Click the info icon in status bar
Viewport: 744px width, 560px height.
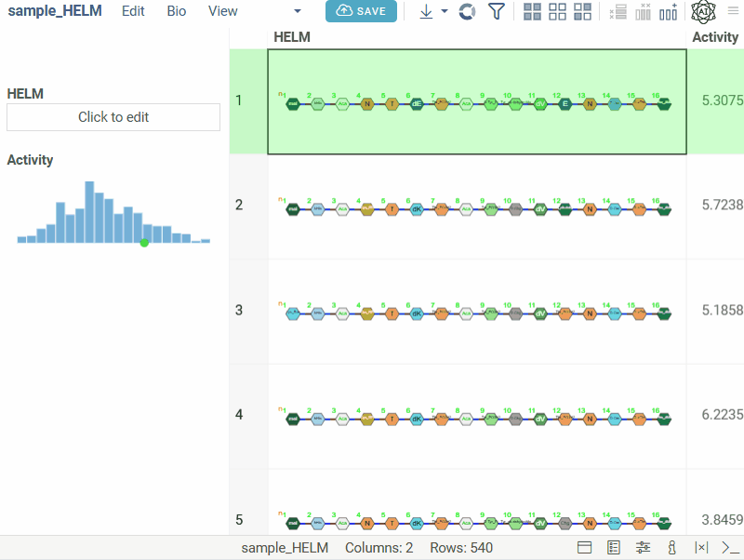point(671,548)
